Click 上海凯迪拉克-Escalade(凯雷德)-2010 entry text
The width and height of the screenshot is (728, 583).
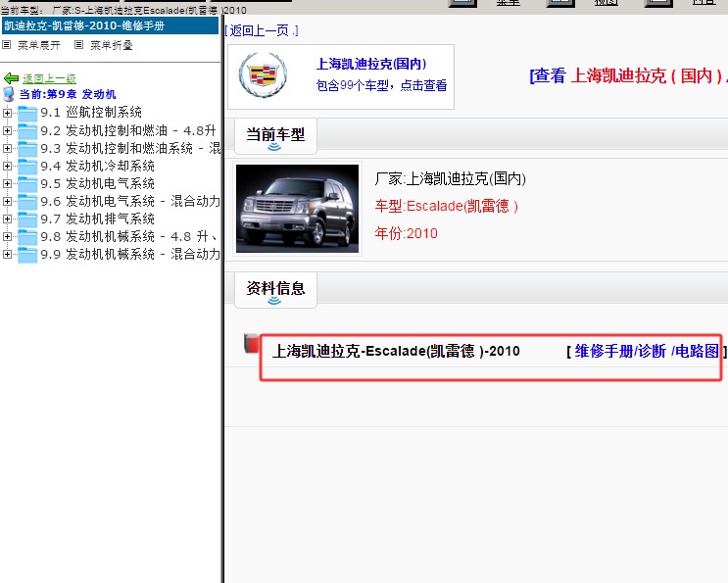396,351
